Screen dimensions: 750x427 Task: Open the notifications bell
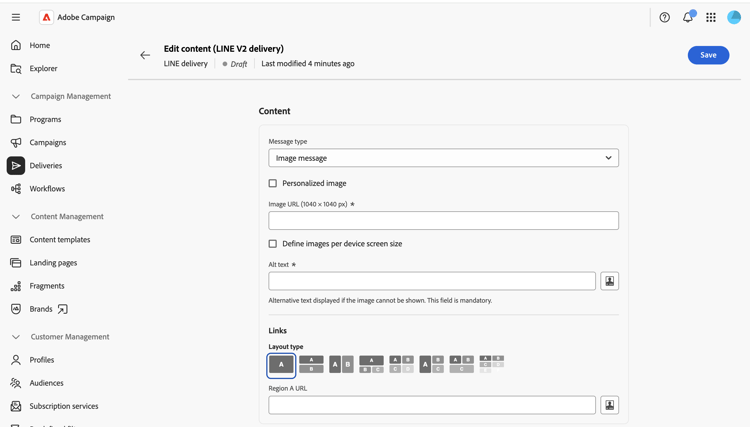[688, 17]
